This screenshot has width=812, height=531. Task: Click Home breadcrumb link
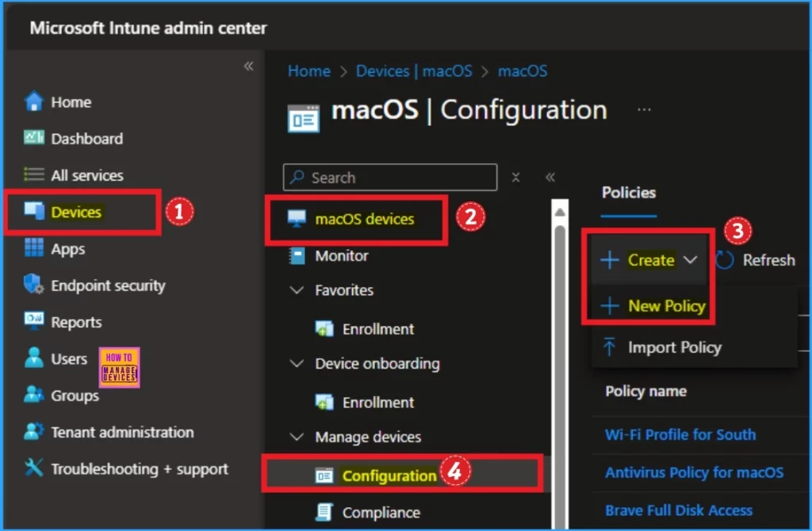(x=309, y=71)
